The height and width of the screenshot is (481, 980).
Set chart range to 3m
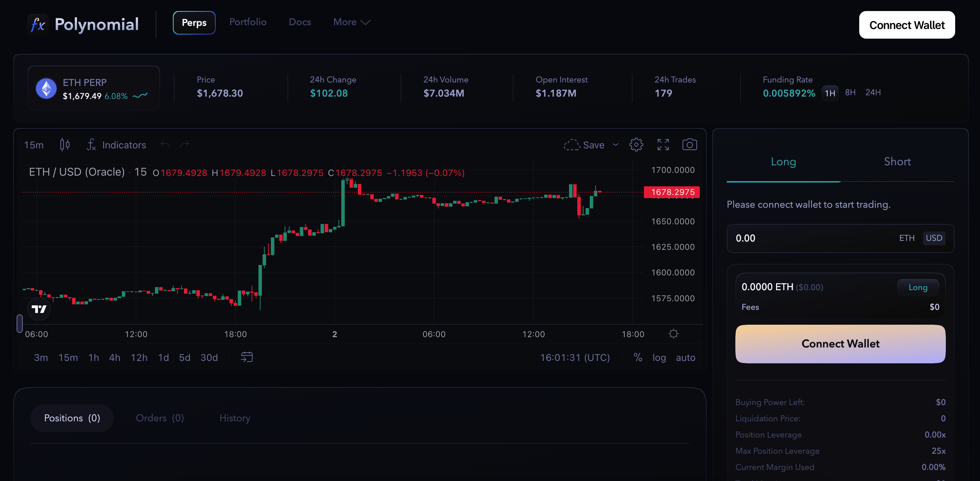click(x=41, y=357)
